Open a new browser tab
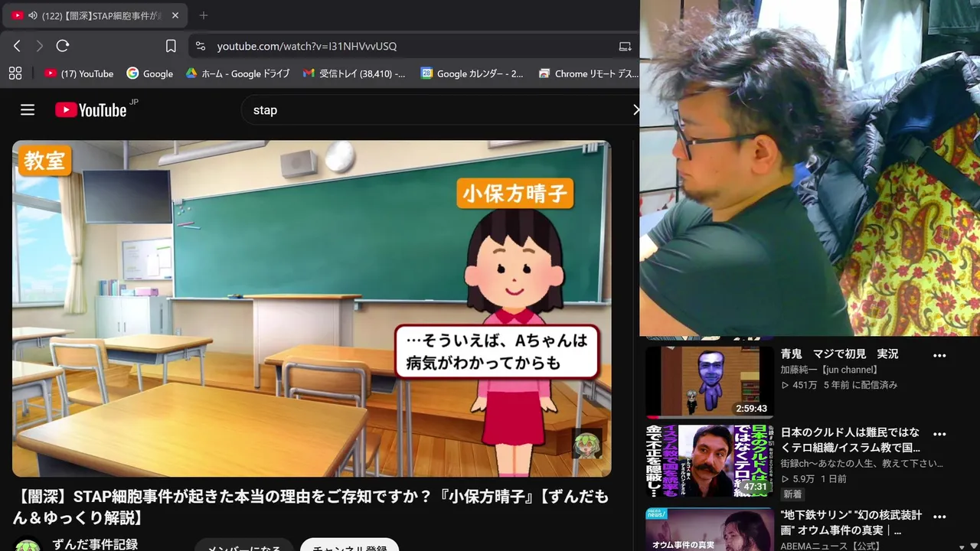 pyautogui.click(x=203, y=15)
